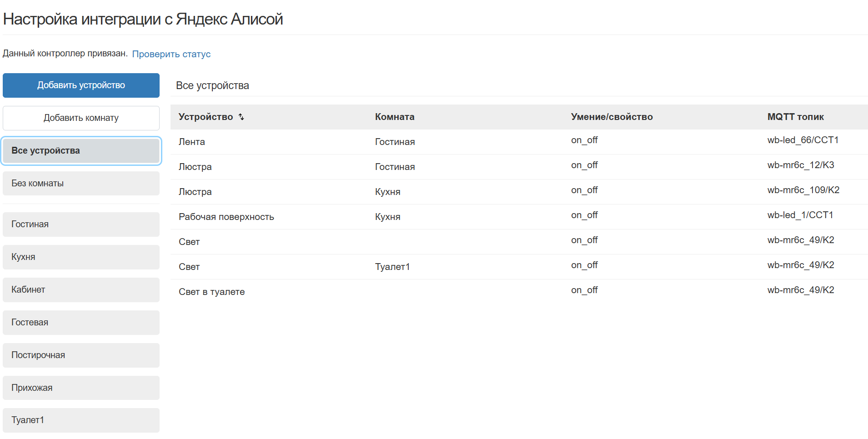The height and width of the screenshot is (439, 868).
Task: Select the Гостевая room in sidebar
Action: (x=81, y=323)
